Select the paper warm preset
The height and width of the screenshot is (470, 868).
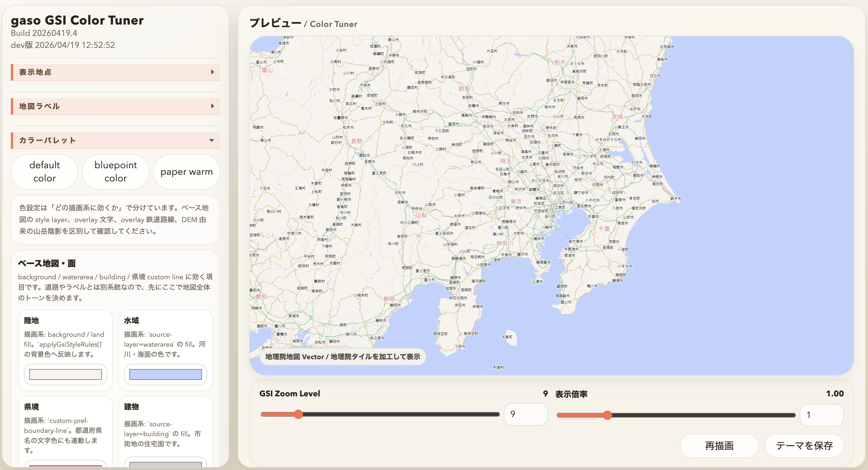(186, 172)
